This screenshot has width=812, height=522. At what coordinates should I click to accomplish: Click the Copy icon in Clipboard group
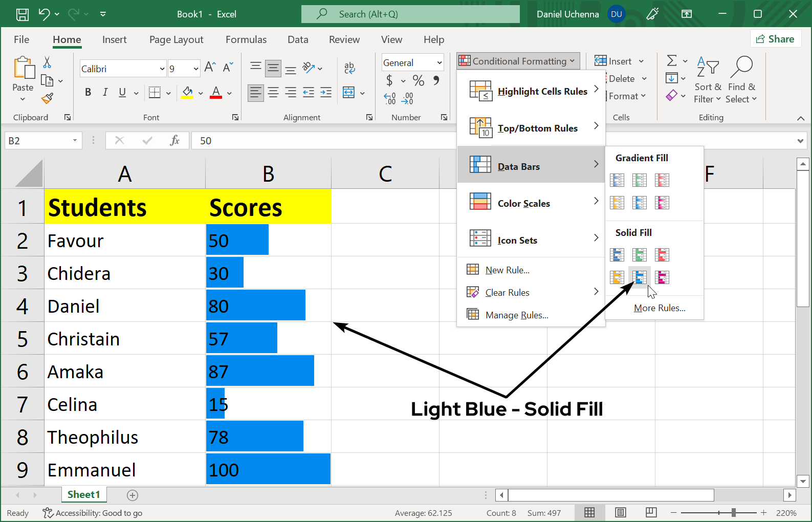click(x=47, y=81)
